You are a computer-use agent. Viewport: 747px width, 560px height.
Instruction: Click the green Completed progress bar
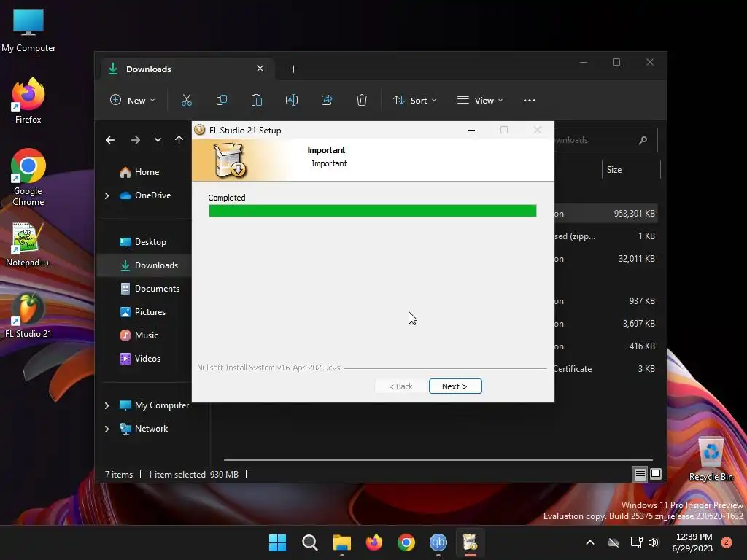tap(372, 211)
